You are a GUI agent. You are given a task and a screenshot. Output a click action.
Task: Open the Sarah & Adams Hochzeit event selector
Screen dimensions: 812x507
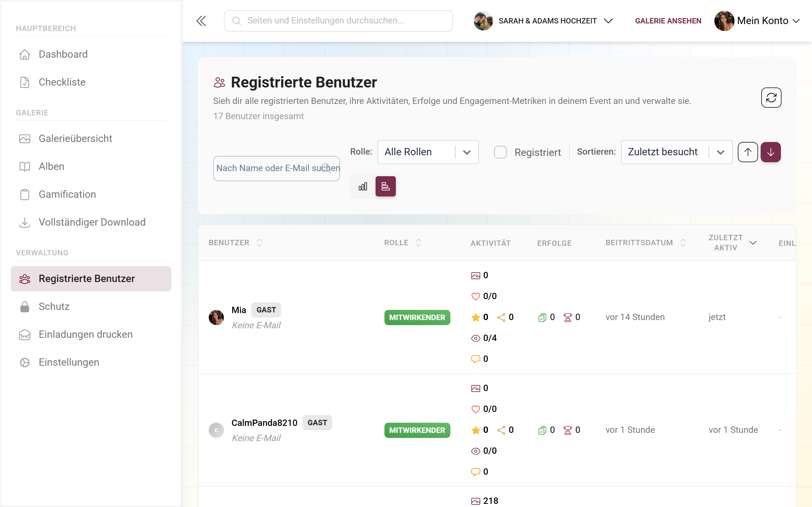[543, 21]
